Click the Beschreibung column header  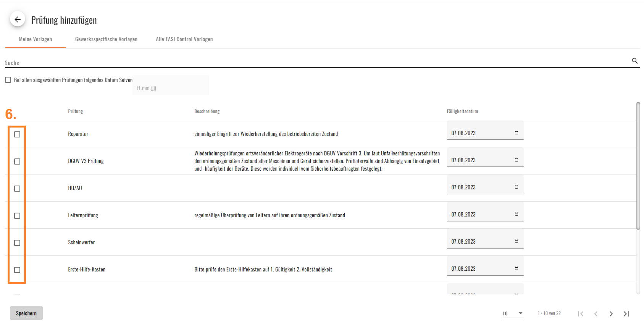[x=207, y=111]
